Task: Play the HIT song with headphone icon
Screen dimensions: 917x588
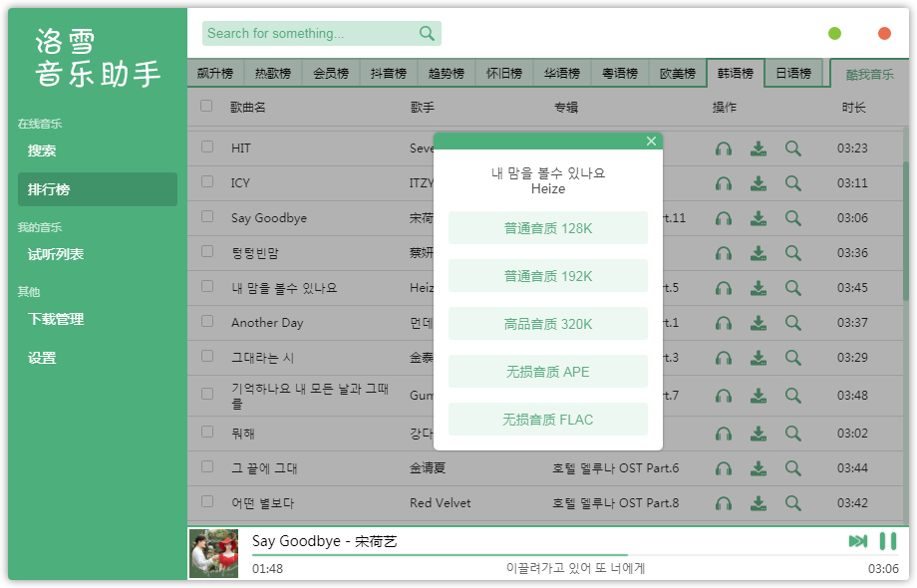Action: coord(724,148)
